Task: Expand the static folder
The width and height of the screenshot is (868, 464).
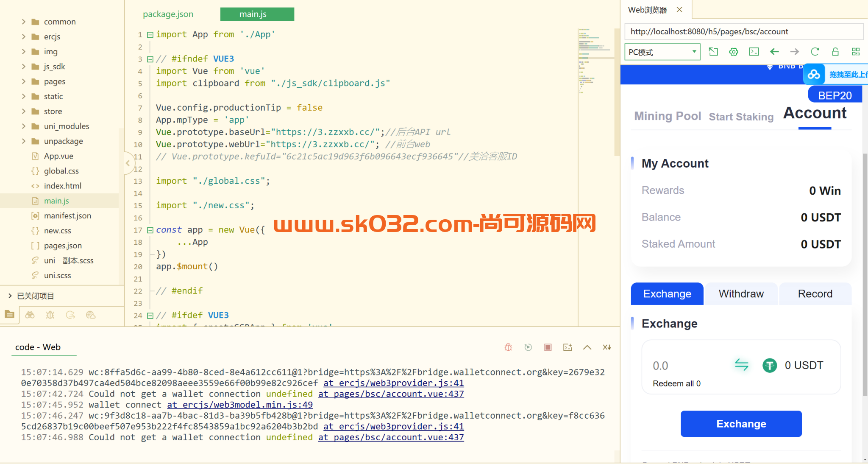Action: tap(24, 96)
